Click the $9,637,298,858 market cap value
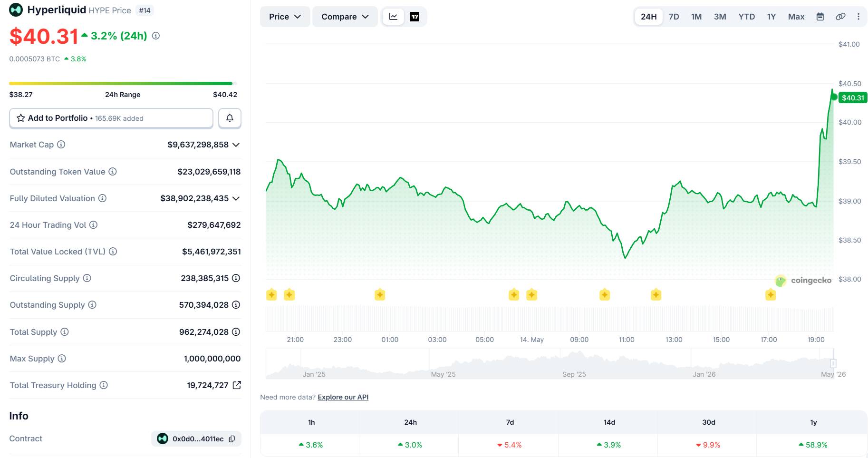The image size is (868, 458). coord(198,145)
